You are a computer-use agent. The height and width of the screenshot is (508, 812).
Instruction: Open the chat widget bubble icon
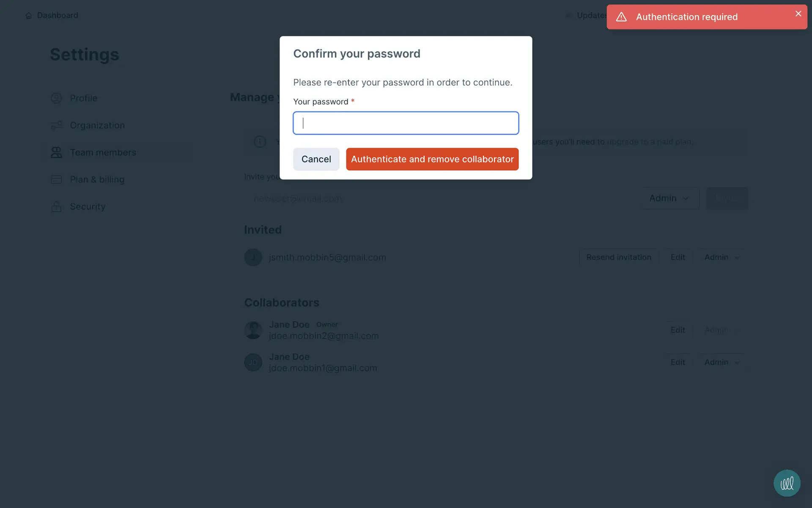(787, 483)
